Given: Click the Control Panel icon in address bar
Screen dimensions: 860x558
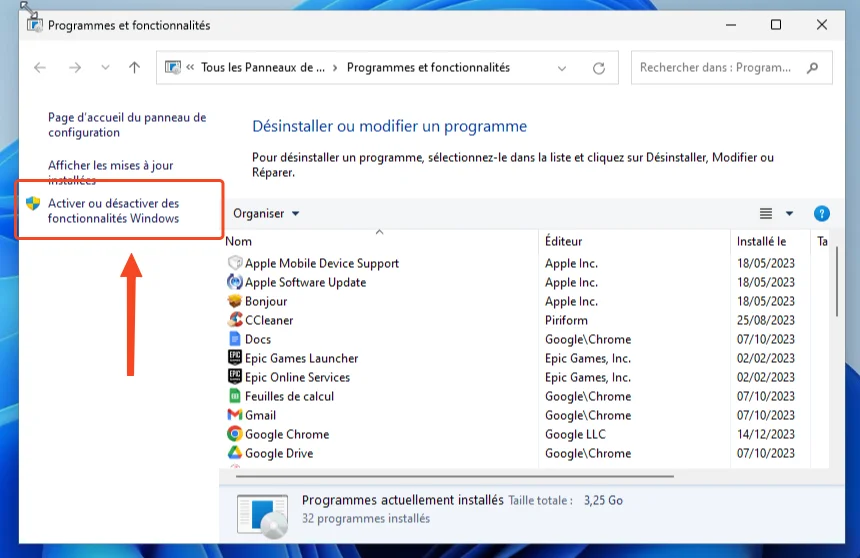Looking at the screenshot, I should [x=173, y=67].
